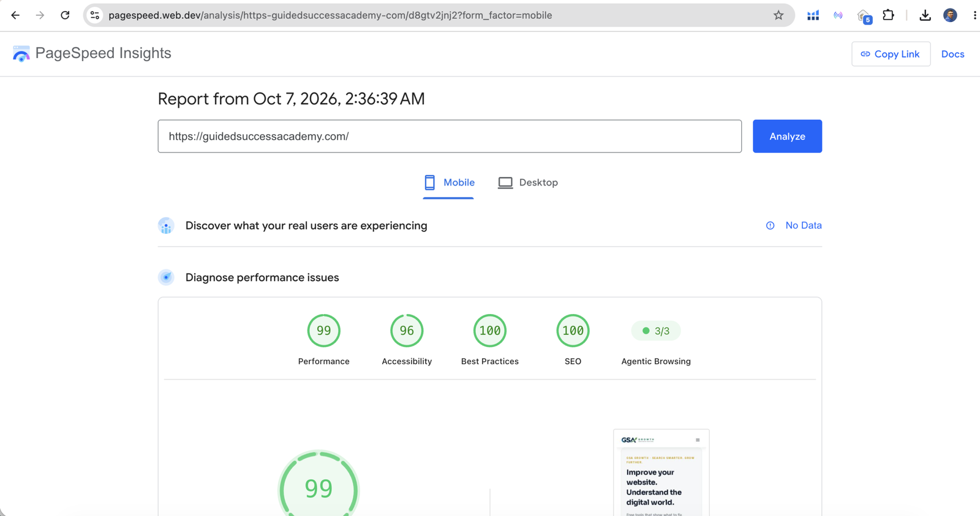This screenshot has height=516, width=980.
Task: Click the mobile page screenshot thumbnail
Action: [x=661, y=473]
